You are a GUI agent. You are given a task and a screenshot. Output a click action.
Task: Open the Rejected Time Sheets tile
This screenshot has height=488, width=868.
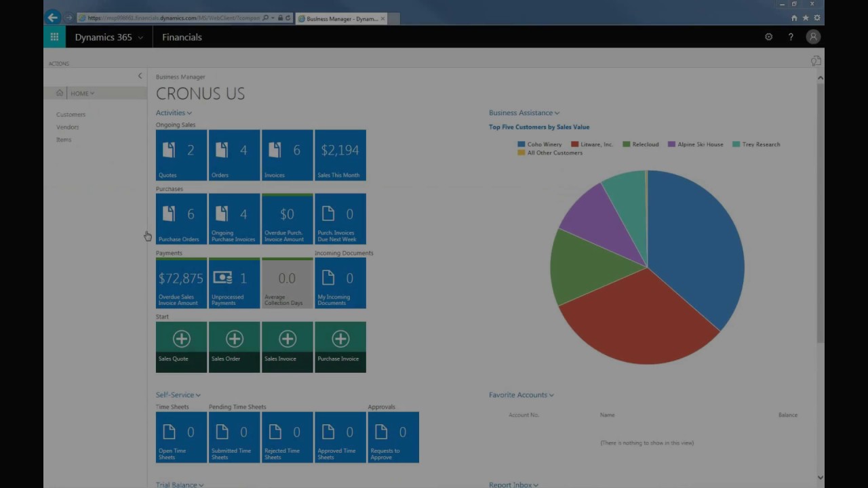point(287,437)
